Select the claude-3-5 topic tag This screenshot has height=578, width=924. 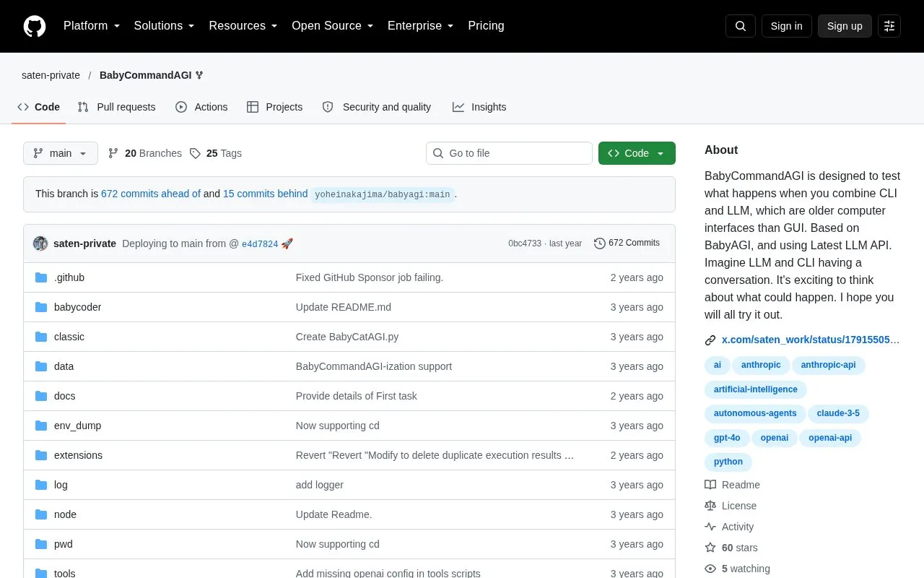838,413
